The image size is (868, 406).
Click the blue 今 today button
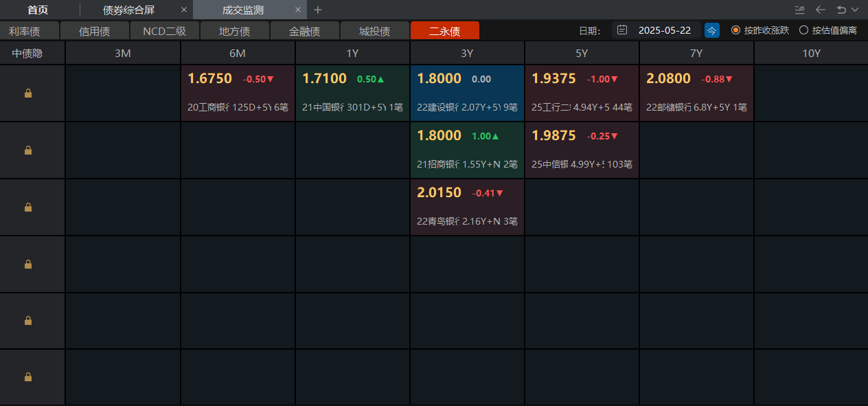712,30
